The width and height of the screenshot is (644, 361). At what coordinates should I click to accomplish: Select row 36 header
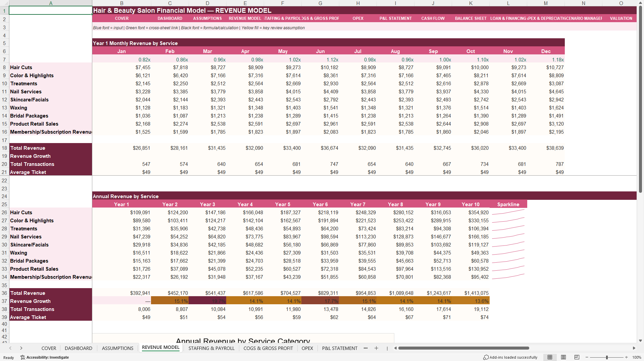[x=4, y=293]
